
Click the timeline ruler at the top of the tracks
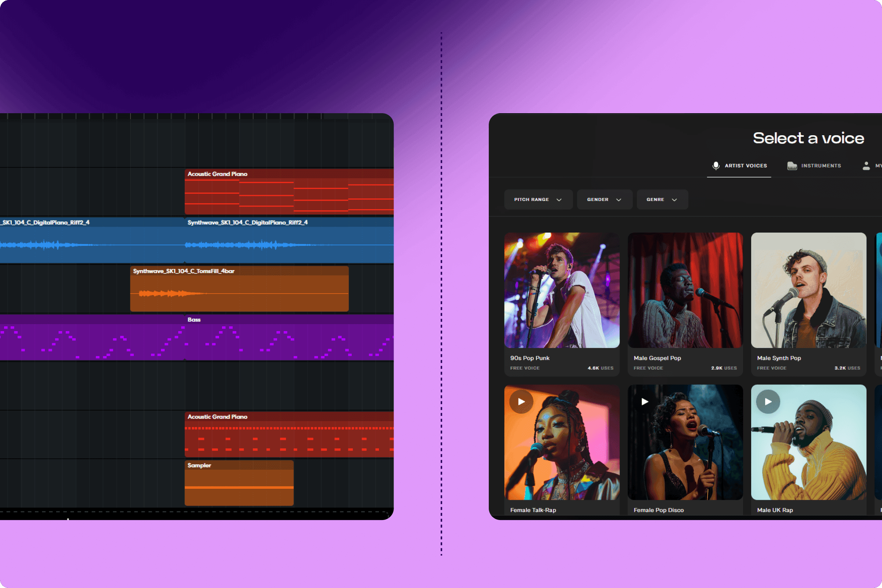click(x=197, y=116)
